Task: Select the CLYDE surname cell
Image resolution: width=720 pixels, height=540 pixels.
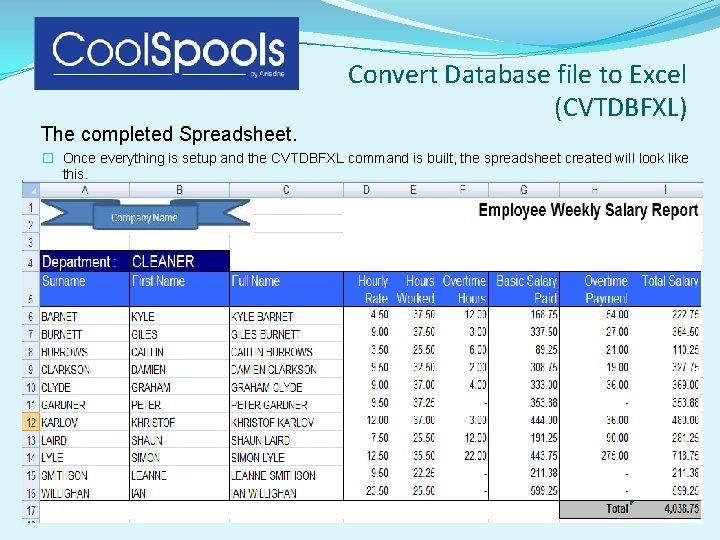Action: (x=85, y=387)
